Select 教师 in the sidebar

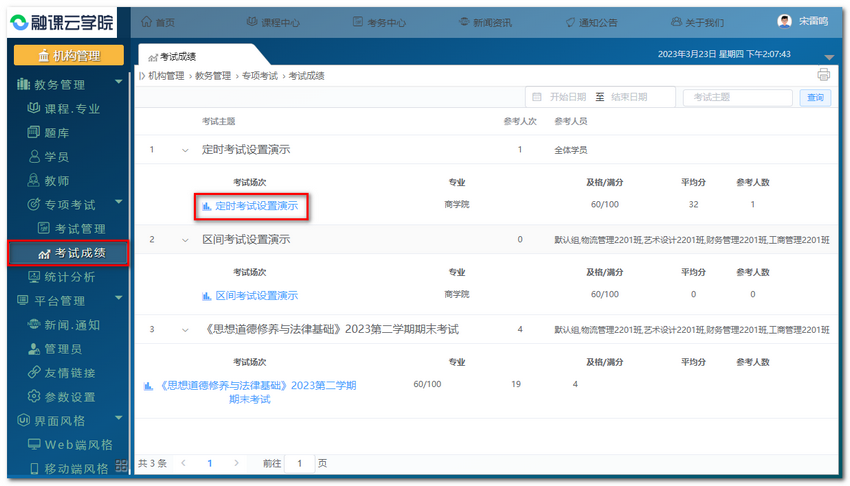(x=56, y=181)
